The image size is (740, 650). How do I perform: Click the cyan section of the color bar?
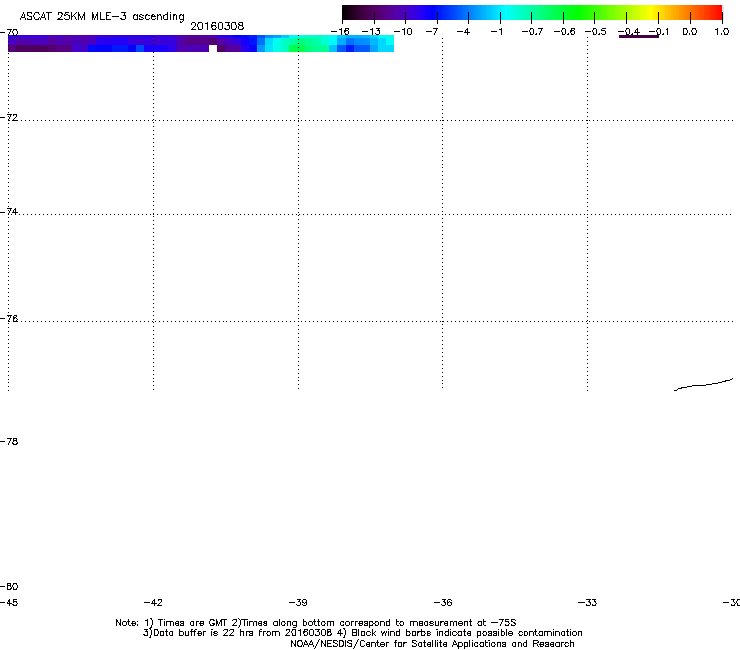point(503,12)
